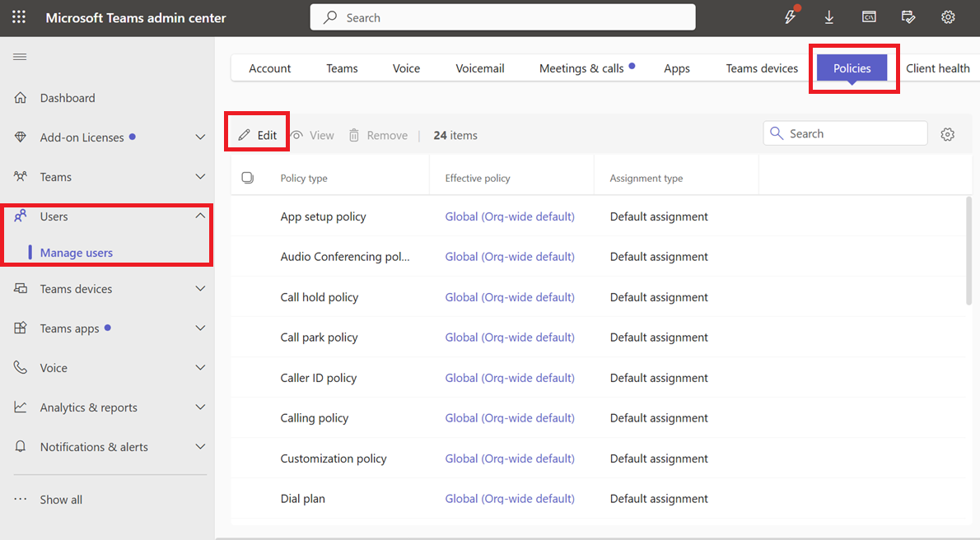This screenshot has height=540, width=980.
Task: Click the 24 items count label
Action: click(x=455, y=135)
